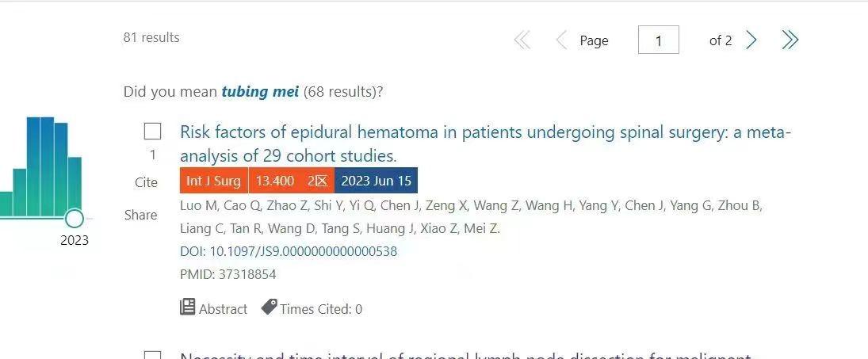Click the page number input field
This screenshot has width=868, height=359.
[x=658, y=40]
